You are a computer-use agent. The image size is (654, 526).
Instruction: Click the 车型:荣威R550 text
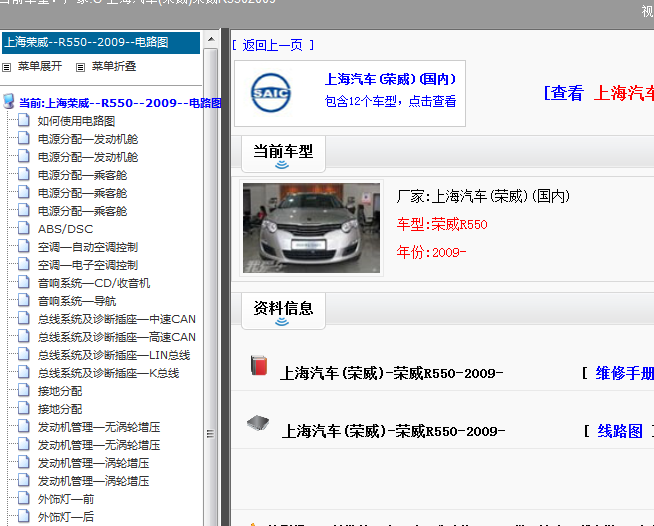tap(442, 224)
